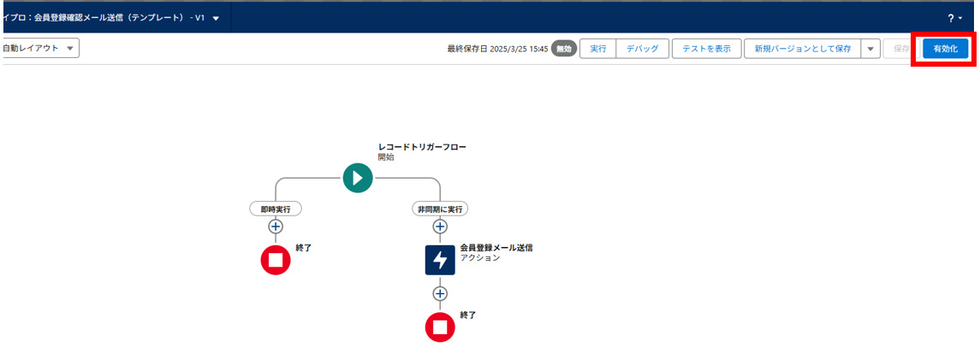Open the help question mark menu
Screen dimensions: 980x359
pyautogui.click(x=954, y=18)
